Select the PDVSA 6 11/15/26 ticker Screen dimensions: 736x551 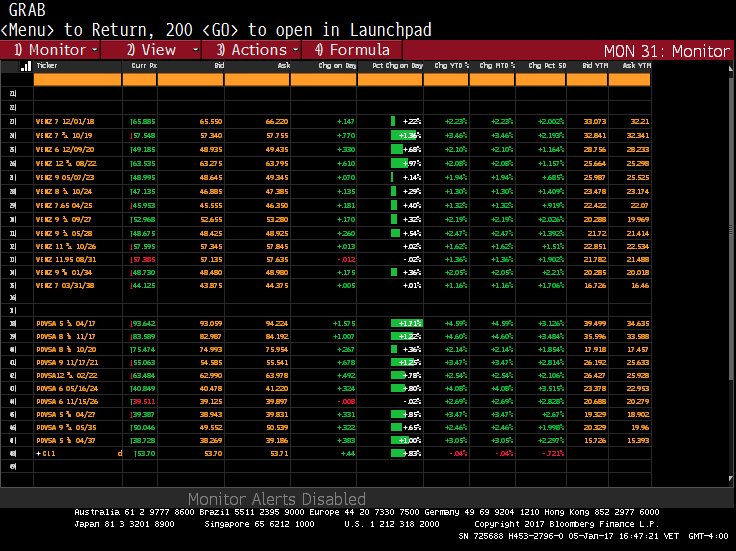67,402
